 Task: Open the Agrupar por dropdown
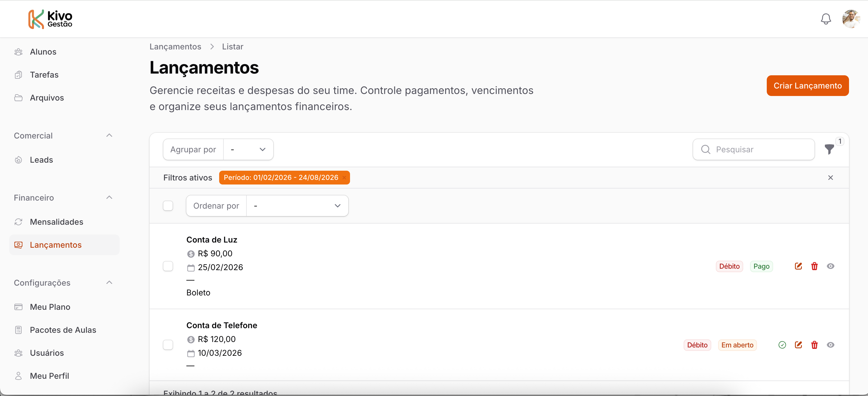(248, 149)
